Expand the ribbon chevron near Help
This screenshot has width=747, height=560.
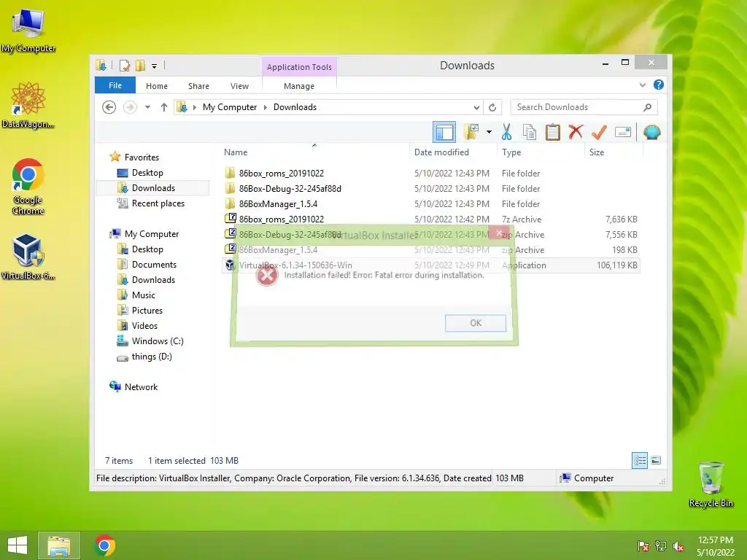click(642, 85)
